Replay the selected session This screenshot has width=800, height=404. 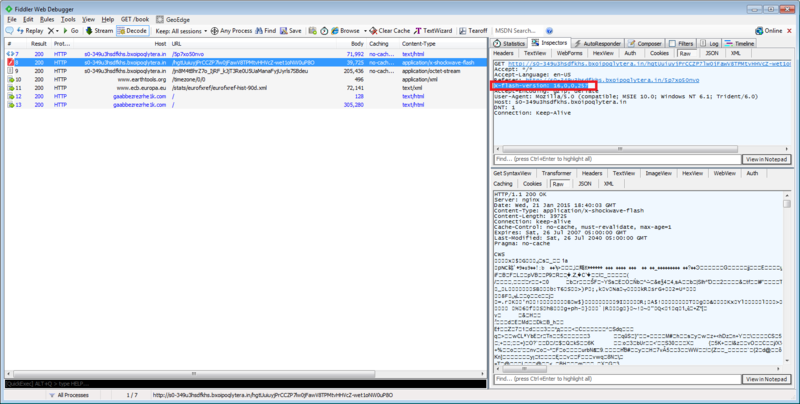[30, 31]
